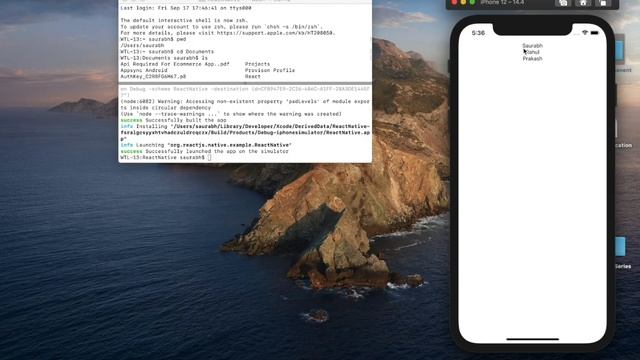
Task: Take a screenshot using Simulator camera icon
Action: [563, 2]
